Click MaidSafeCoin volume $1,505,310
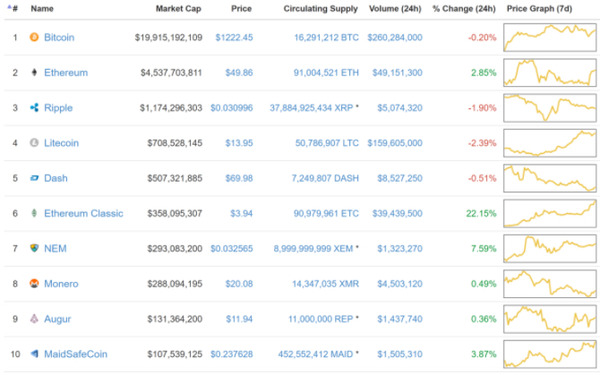The height and width of the screenshot is (375, 600). click(x=400, y=354)
